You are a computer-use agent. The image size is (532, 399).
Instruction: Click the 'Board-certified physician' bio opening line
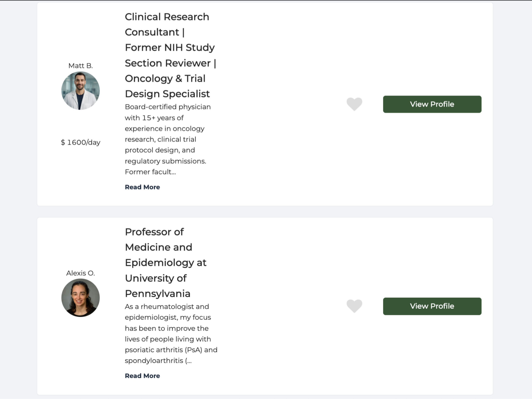168,107
